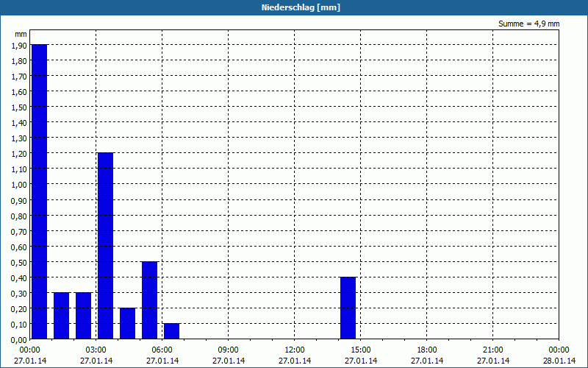This screenshot has width=588, height=368.
Task: Click the 0,00 value on y-axis
Action: pos(19,340)
